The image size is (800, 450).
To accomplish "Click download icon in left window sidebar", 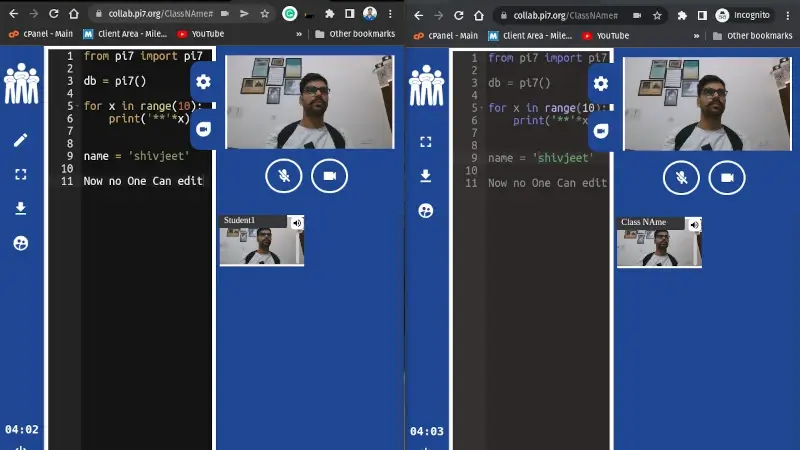I will (20, 208).
